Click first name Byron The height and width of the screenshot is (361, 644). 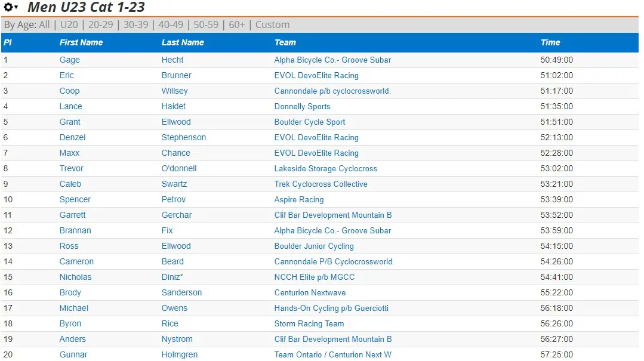click(70, 324)
